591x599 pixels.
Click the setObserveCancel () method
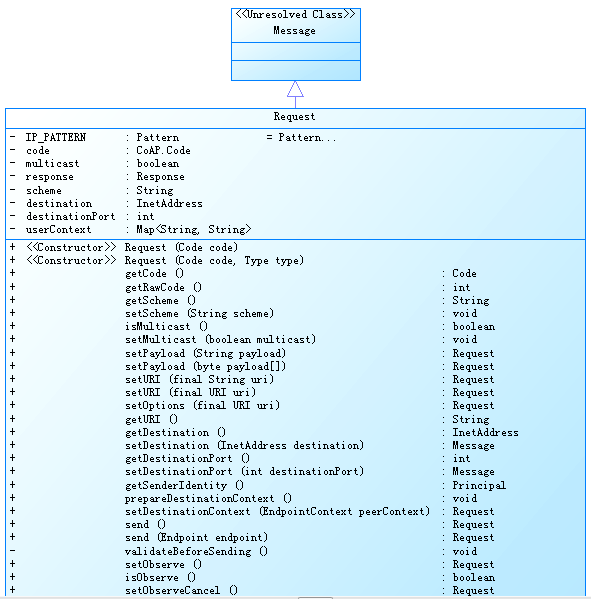click(181, 590)
